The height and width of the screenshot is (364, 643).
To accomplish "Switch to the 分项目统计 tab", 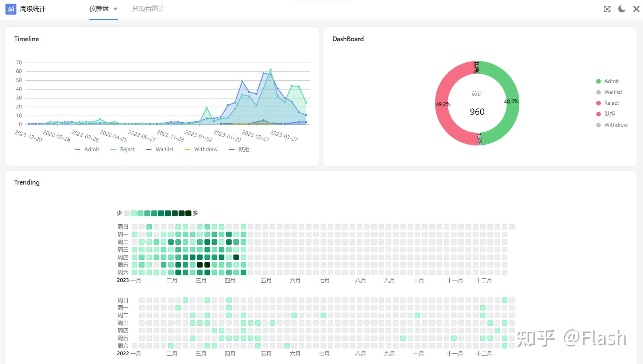I will (148, 9).
